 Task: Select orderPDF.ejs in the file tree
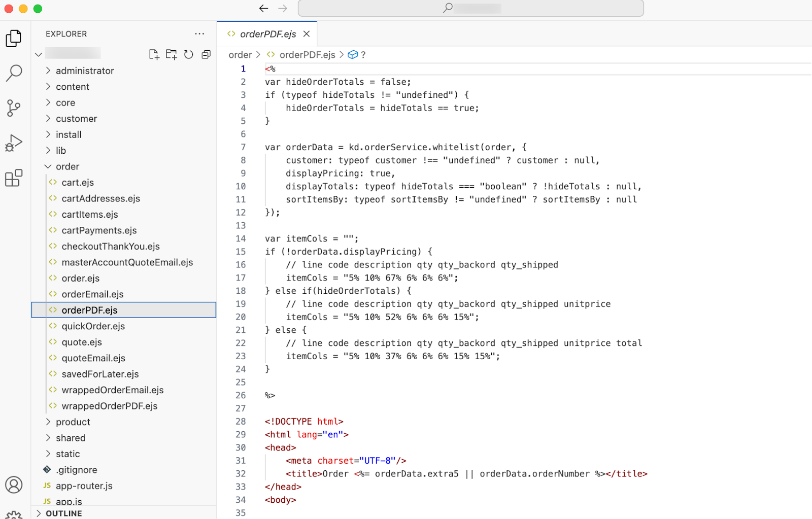(124, 310)
